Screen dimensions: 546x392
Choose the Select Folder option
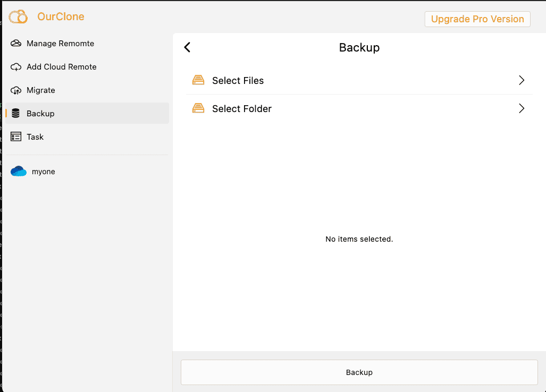point(359,108)
